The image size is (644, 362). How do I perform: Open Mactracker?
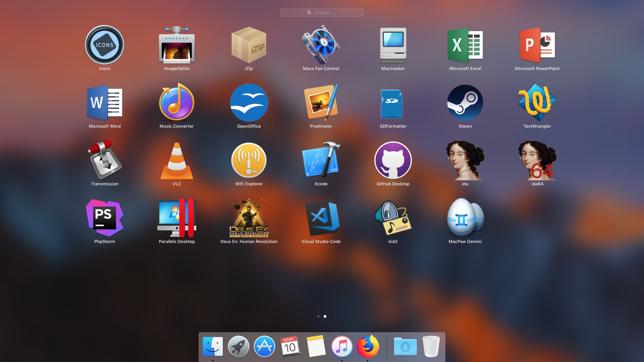click(393, 45)
